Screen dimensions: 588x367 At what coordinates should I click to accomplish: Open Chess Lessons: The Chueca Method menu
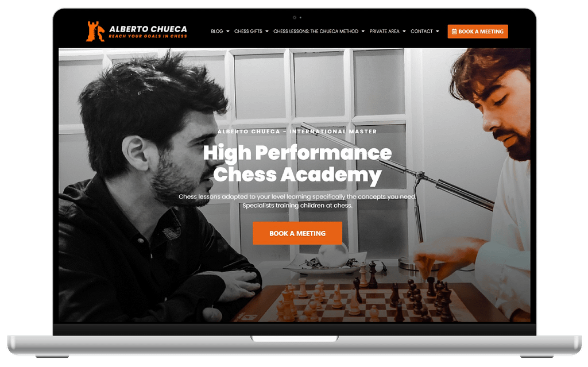click(316, 31)
